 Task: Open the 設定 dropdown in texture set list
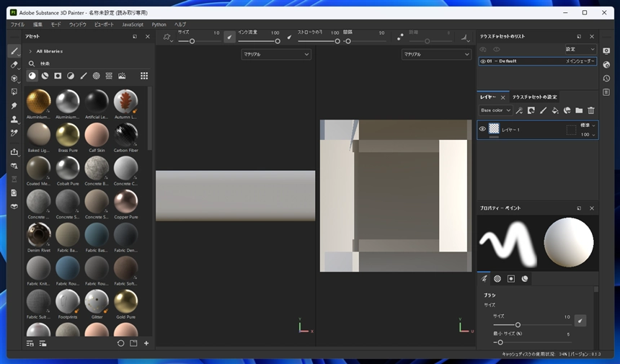point(580,49)
